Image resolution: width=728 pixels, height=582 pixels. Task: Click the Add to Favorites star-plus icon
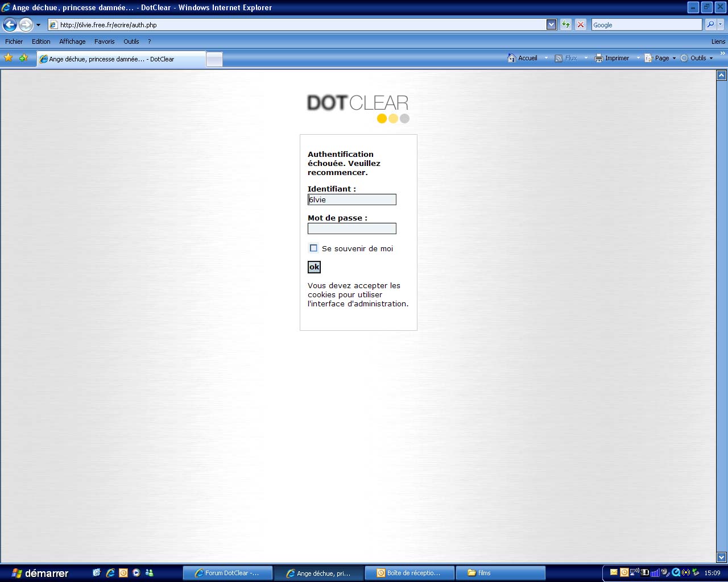tap(23, 58)
